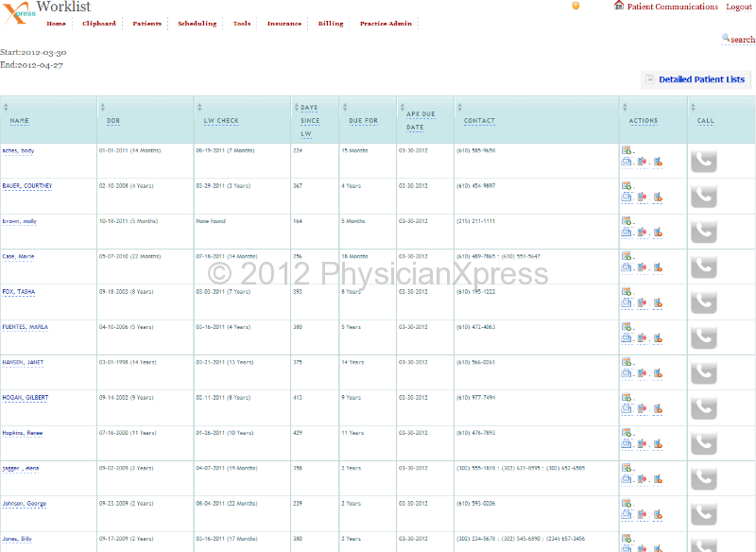
Task: Click the add appointment icon for FOX, TASHA
Action: coord(626,291)
